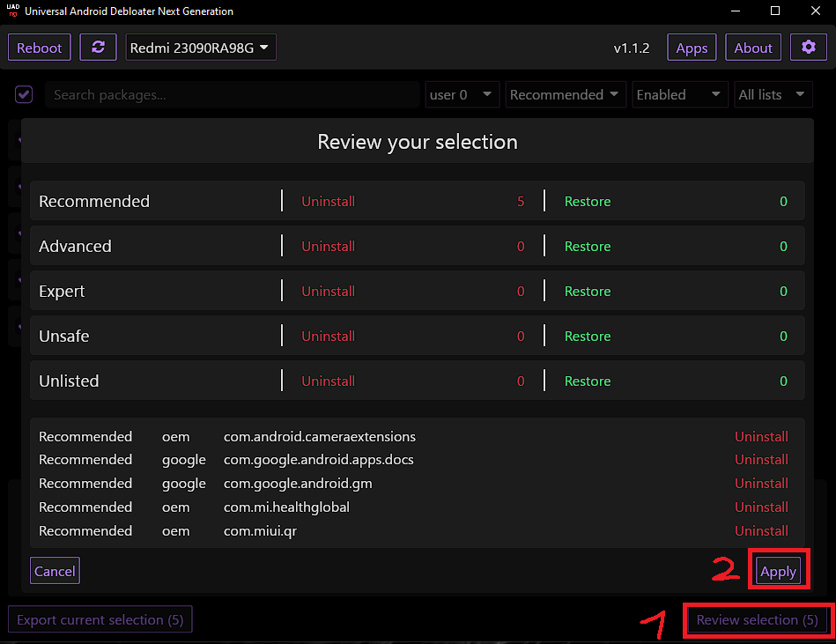Open the Enabled state dropdown
The width and height of the screenshot is (836, 644).
pos(679,94)
